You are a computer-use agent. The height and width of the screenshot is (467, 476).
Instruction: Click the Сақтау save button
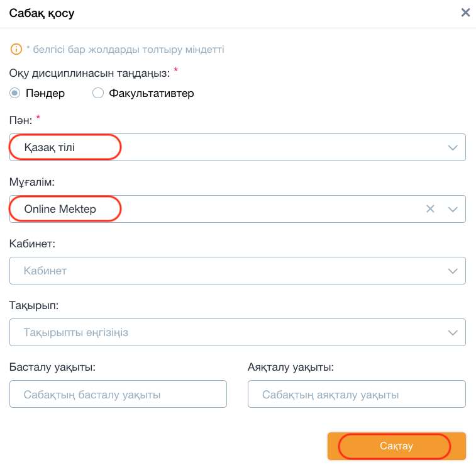tap(397, 446)
